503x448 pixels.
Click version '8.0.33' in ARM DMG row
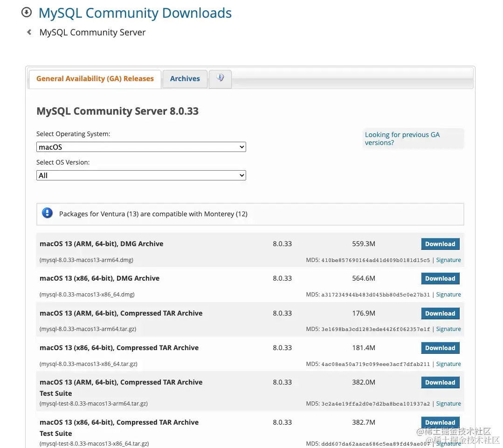tap(283, 244)
